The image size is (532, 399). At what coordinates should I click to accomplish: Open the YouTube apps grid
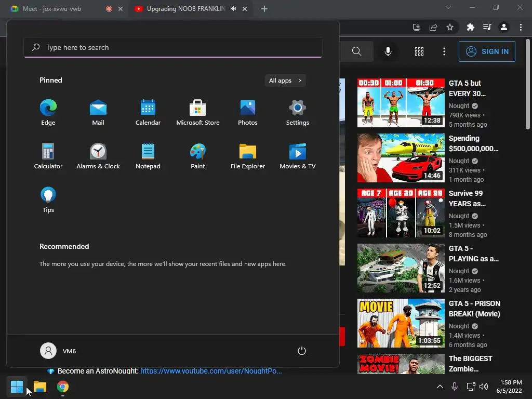point(419,51)
